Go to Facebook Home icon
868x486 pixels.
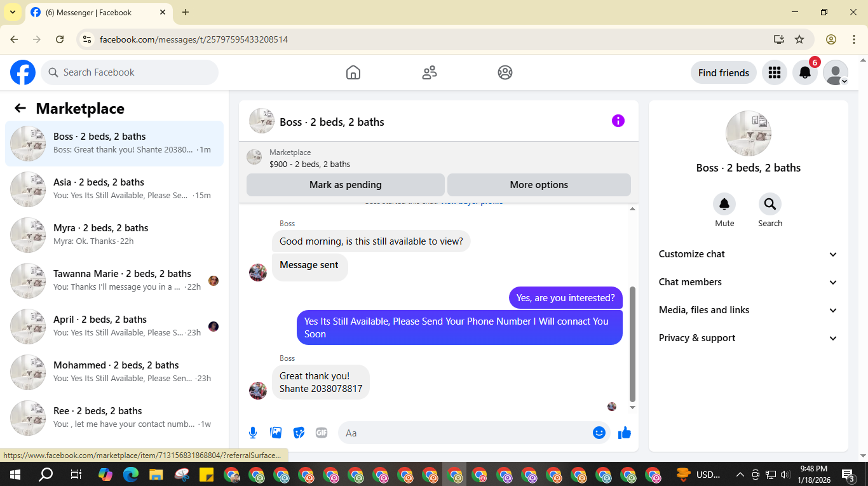pyautogui.click(x=353, y=72)
